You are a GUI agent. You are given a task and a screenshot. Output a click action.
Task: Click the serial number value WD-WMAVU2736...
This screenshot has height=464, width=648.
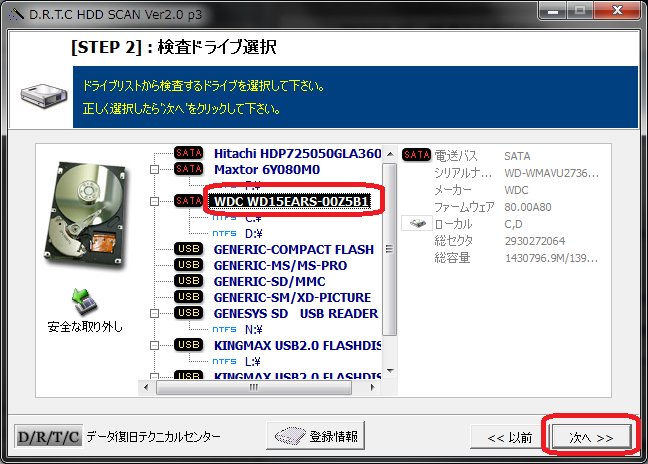coord(551,173)
